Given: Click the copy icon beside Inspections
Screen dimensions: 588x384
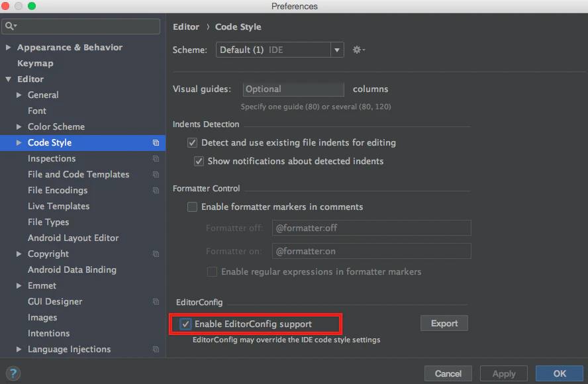Looking at the screenshot, I should (x=156, y=159).
